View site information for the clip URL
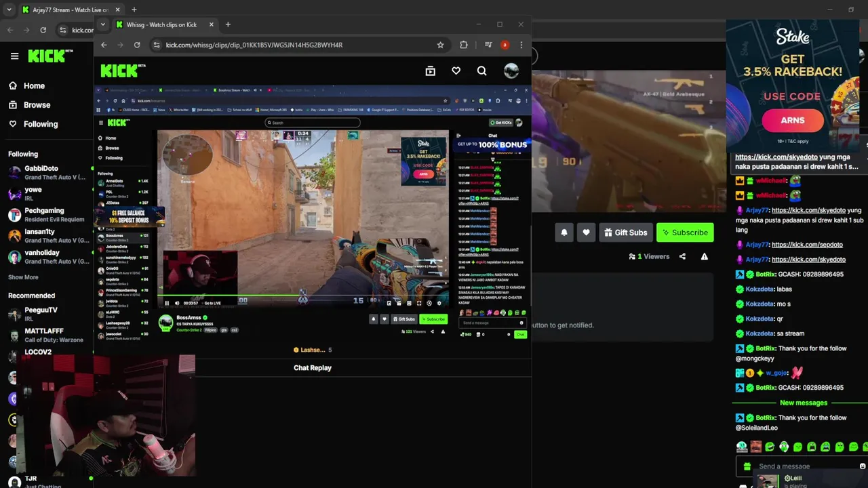Screen dimensions: 868x488 [x=157, y=45]
